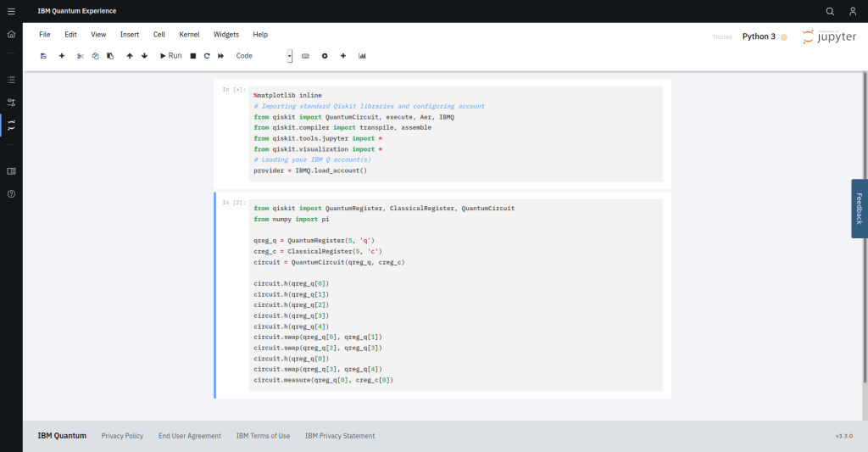Viewport: 868px width, 452px height.
Task: Open the user profile icon
Action: (853, 11)
